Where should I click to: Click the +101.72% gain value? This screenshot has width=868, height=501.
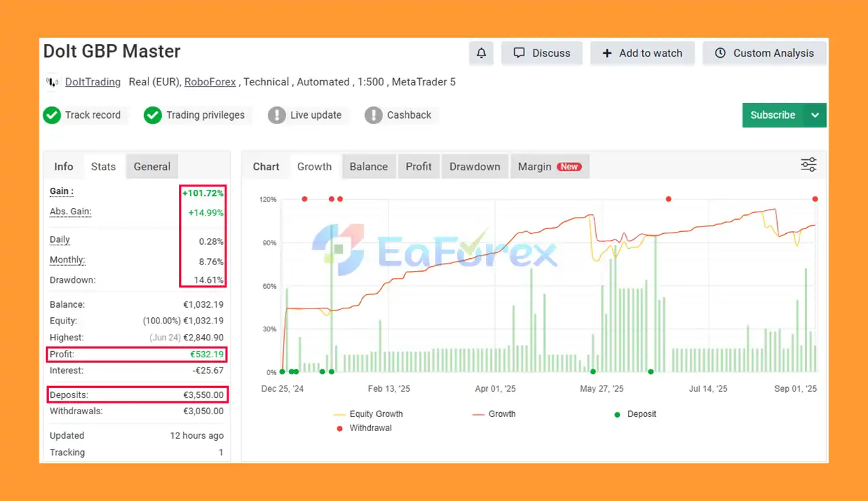pos(203,193)
